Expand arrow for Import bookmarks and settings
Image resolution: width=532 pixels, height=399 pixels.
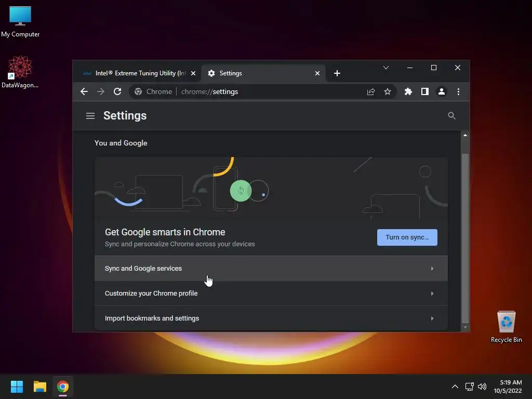coord(432,318)
